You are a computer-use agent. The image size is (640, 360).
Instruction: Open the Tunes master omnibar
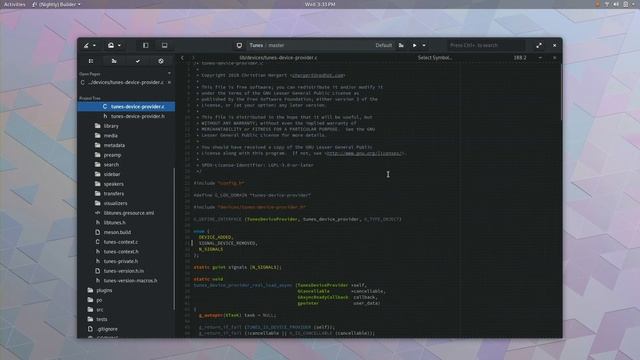[x=267, y=45]
